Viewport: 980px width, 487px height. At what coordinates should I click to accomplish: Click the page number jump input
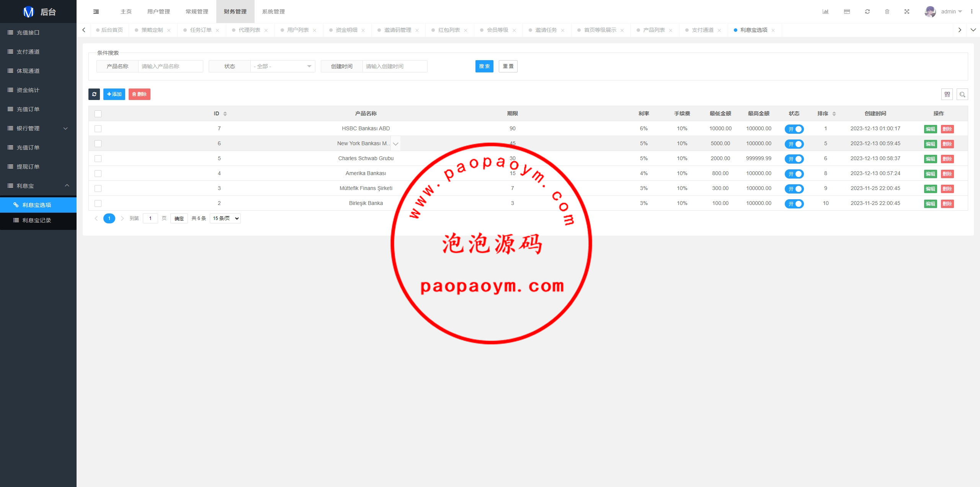pos(150,218)
